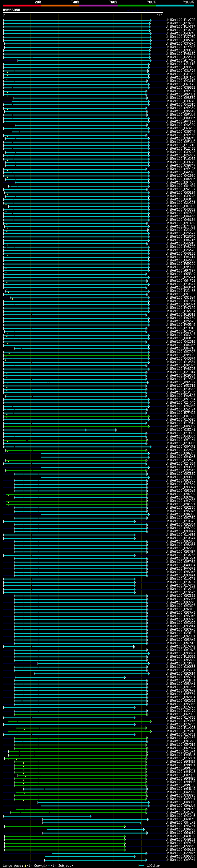Open hit UniRef100_P10798
The width and height of the screenshot is (197, 868).
[x=180, y=30]
